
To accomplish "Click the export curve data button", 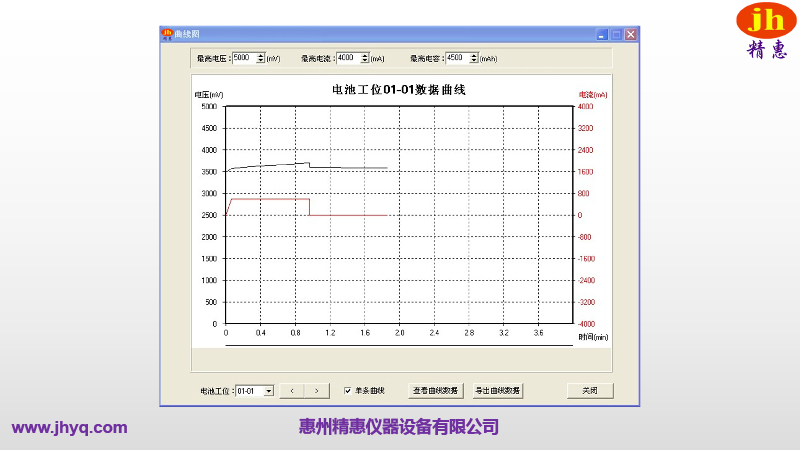I will click(x=497, y=391).
